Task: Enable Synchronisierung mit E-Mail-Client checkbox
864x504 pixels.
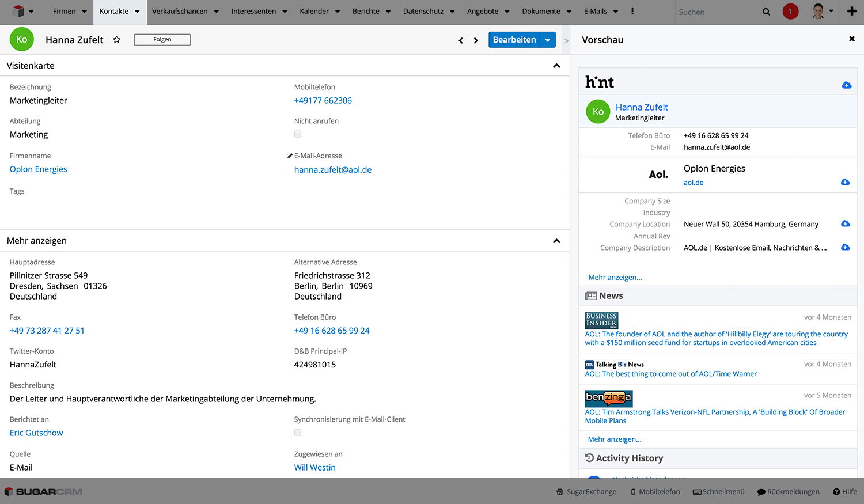Action: [x=298, y=433]
